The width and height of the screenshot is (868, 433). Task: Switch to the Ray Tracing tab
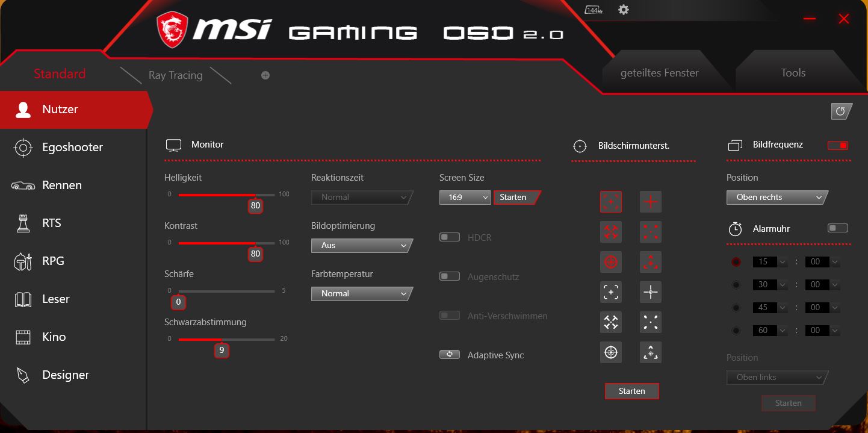(x=175, y=75)
